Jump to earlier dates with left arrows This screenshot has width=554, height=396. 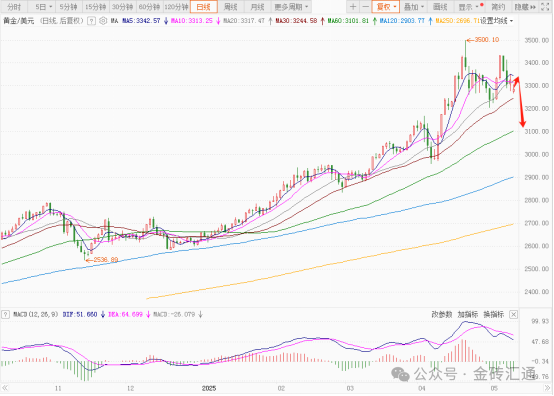click(x=5, y=388)
